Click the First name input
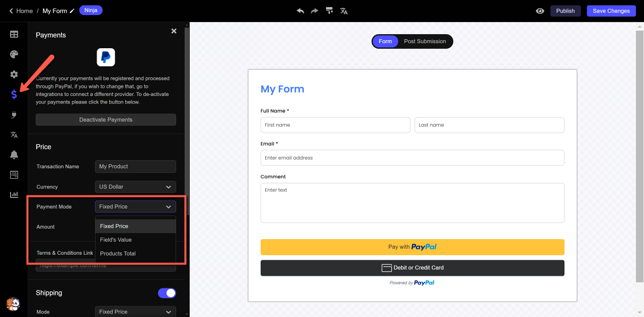Screen dimensions: 644x317 click(x=336, y=125)
